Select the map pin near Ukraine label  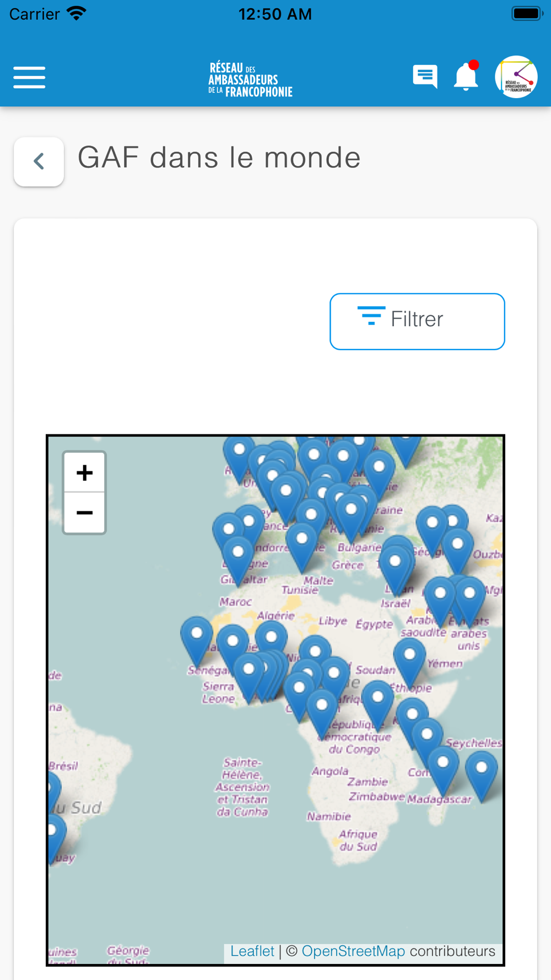pos(379,476)
